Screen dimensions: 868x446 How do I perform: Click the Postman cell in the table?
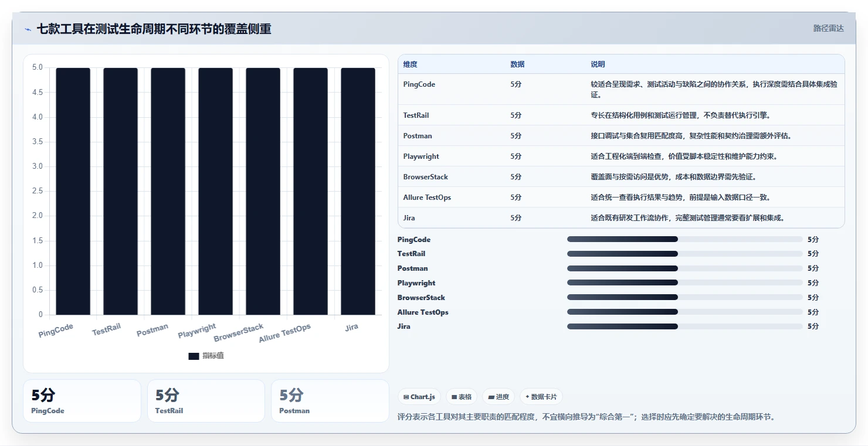[418, 136]
